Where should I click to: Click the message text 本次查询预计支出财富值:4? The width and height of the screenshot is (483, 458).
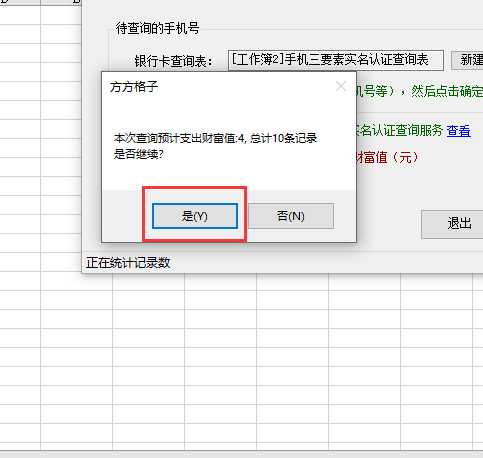pyautogui.click(x=179, y=138)
